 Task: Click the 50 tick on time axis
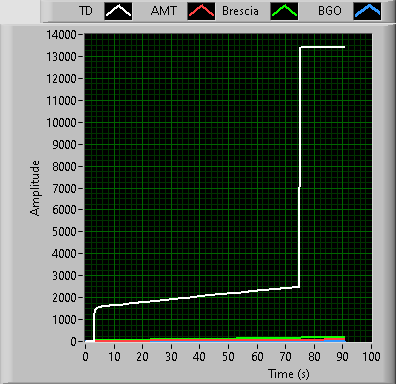pos(228,357)
